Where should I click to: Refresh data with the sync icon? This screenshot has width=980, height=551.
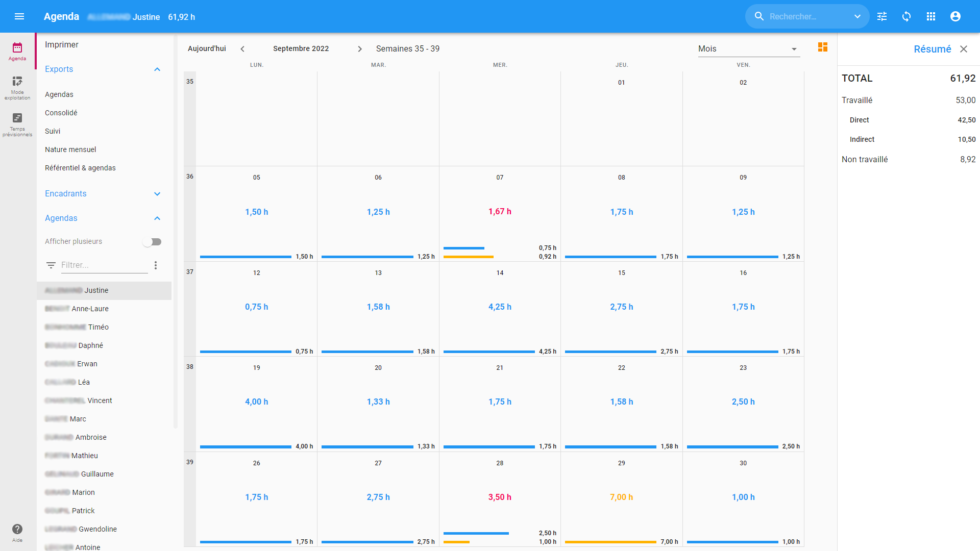pos(906,16)
